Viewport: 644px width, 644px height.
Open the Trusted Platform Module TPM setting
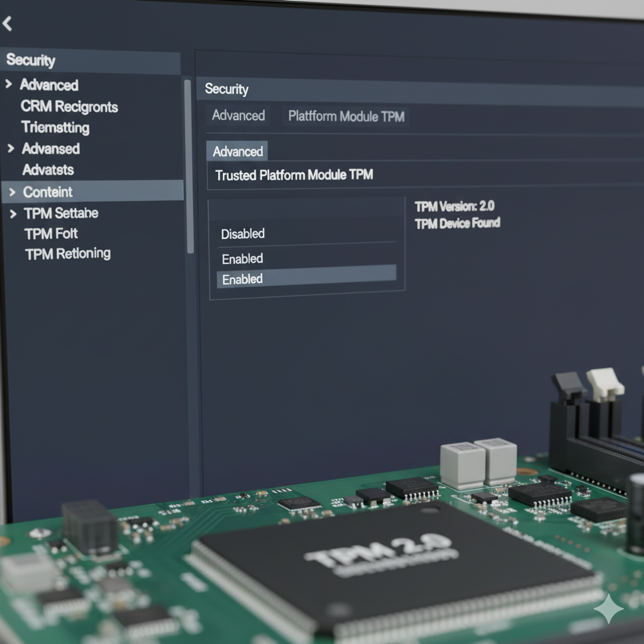[x=294, y=175]
